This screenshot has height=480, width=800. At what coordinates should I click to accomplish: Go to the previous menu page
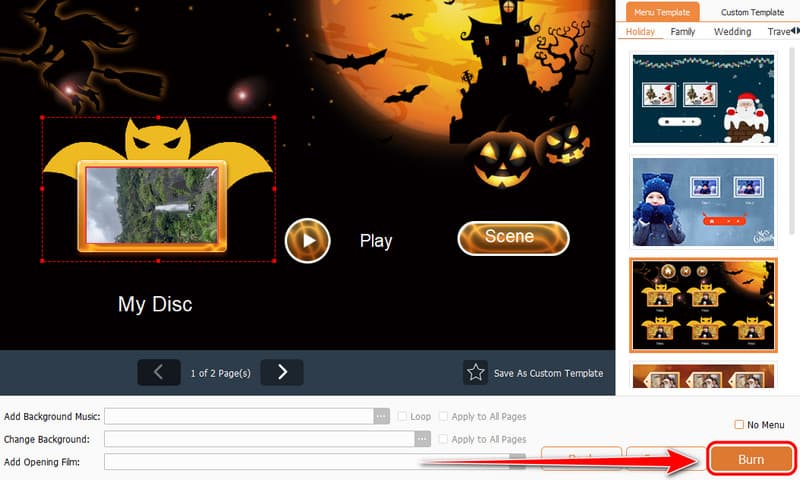(x=159, y=372)
